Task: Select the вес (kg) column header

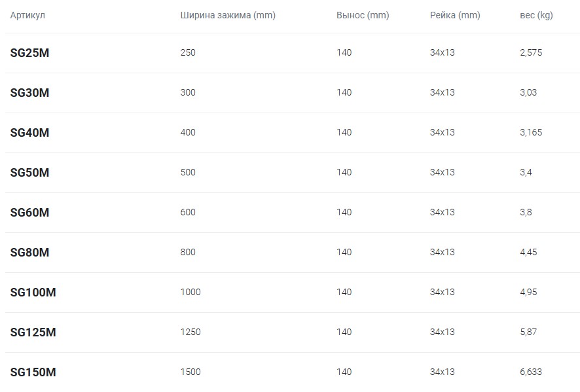Action: click(x=536, y=16)
